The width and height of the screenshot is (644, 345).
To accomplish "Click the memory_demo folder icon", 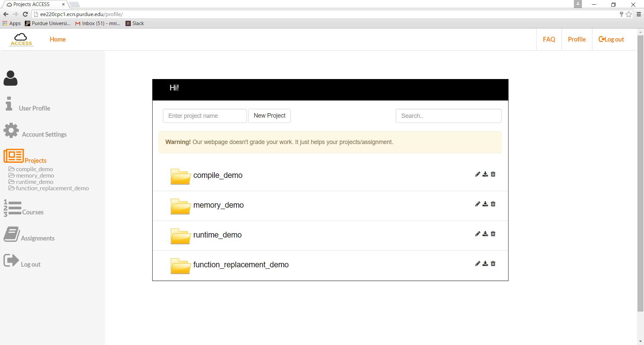I will (x=180, y=206).
